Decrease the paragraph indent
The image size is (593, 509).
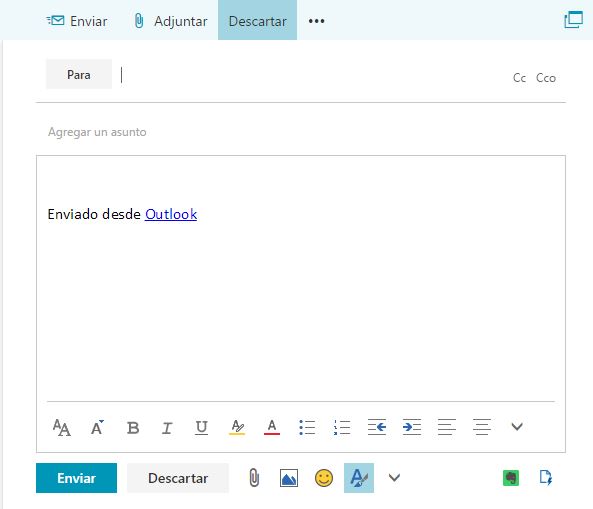click(x=377, y=427)
